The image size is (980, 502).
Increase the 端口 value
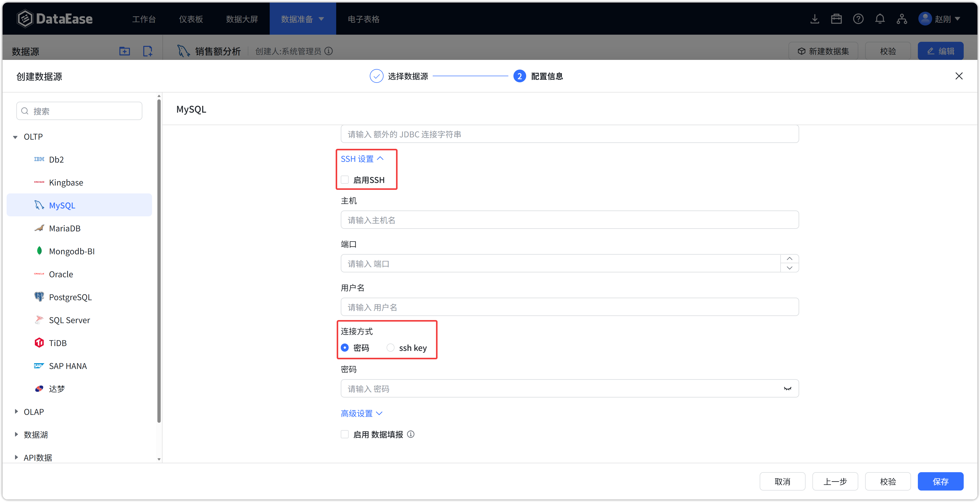pyautogui.click(x=790, y=259)
